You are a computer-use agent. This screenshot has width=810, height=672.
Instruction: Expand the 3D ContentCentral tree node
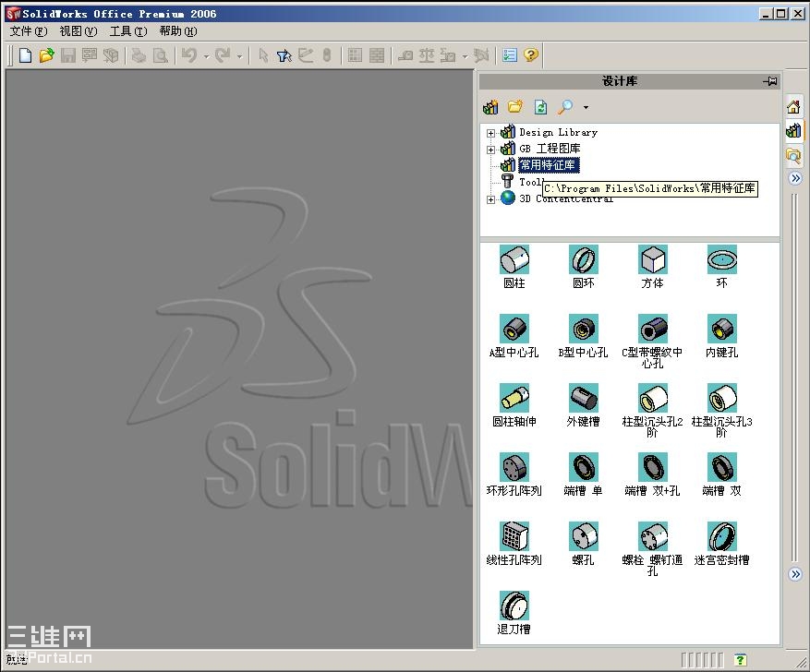pyautogui.click(x=490, y=199)
